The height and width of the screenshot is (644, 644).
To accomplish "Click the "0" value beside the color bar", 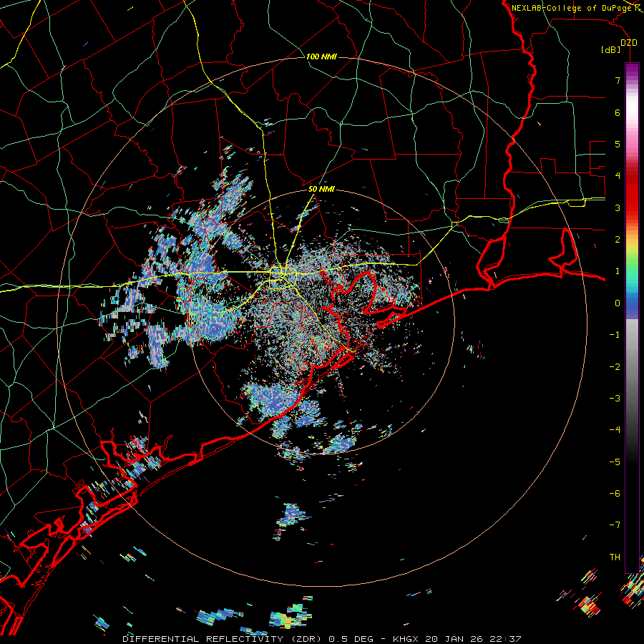I will click(618, 303).
